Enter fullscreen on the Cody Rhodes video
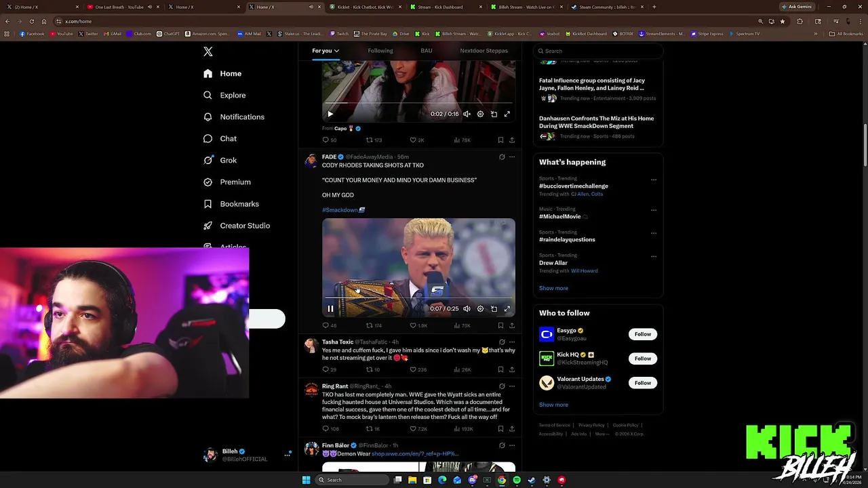This screenshot has width=868, height=488. [x=507, y=308]
